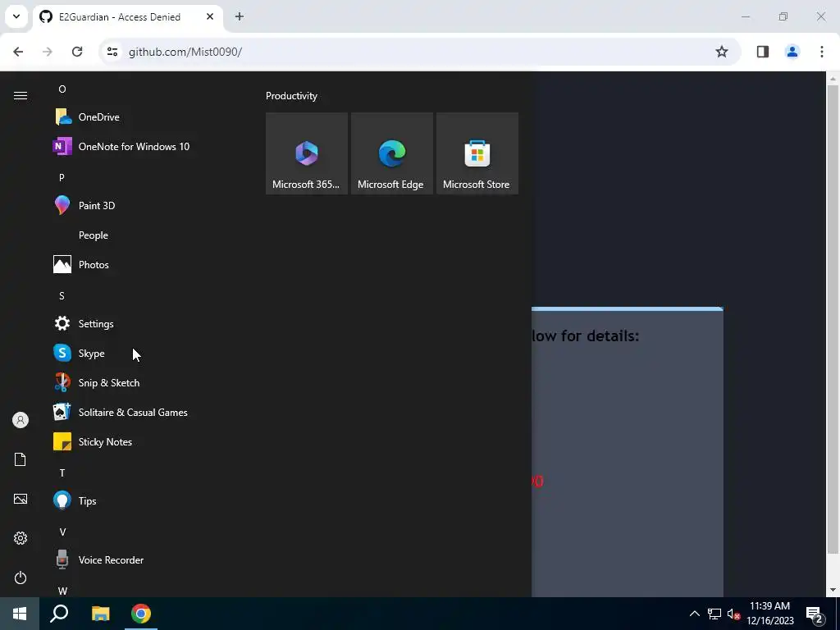Open Chrome three-dot menu
Image resolution: width=840 pixels, height=630 pixels.
tap(822, 52)
